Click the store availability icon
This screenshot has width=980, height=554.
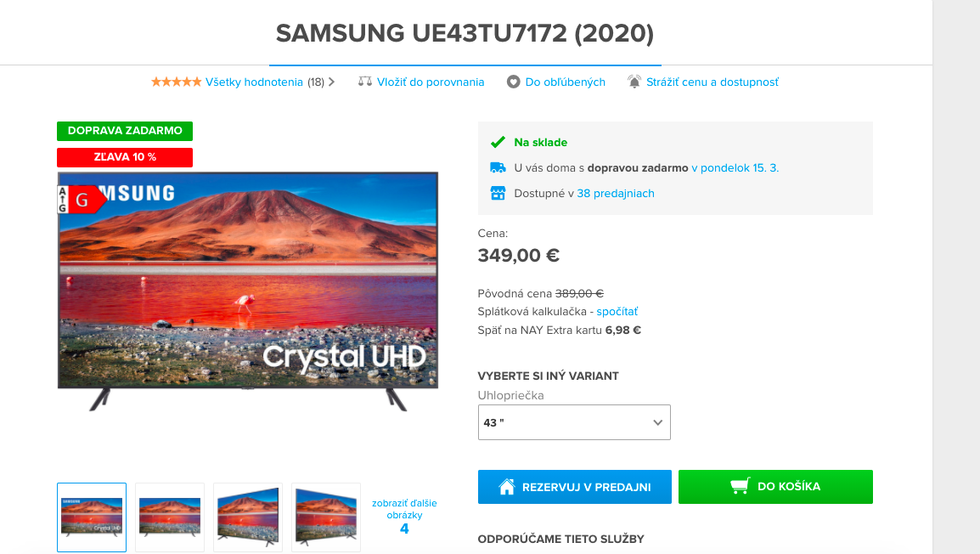click(498, 193)
